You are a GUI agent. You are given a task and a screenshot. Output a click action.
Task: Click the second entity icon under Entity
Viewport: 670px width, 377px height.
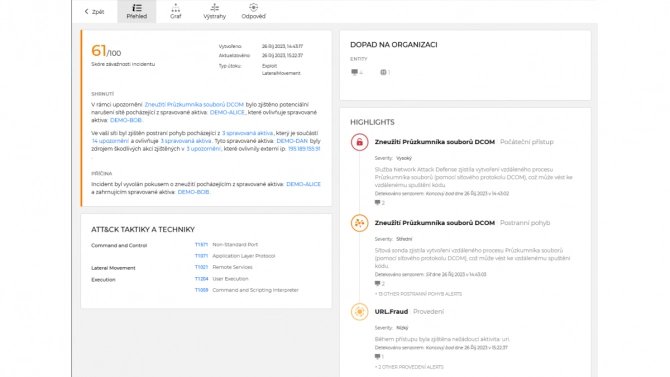383,72
